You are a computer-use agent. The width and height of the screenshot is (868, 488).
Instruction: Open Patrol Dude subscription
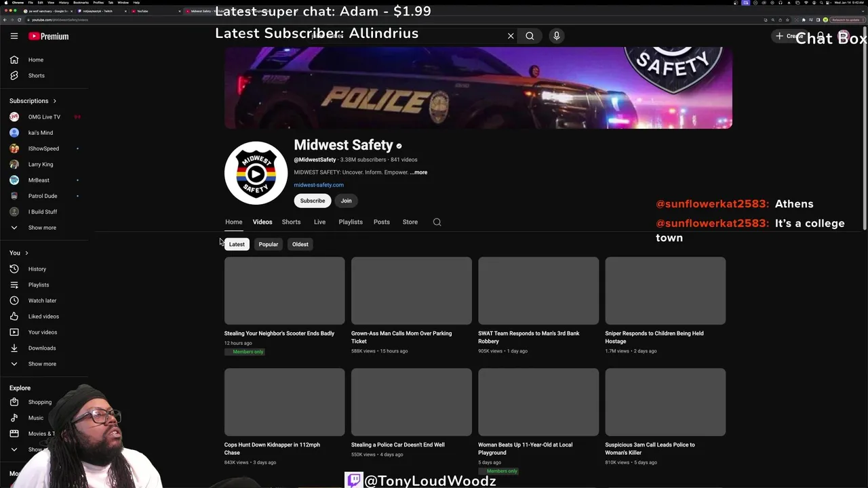point(44,196)
